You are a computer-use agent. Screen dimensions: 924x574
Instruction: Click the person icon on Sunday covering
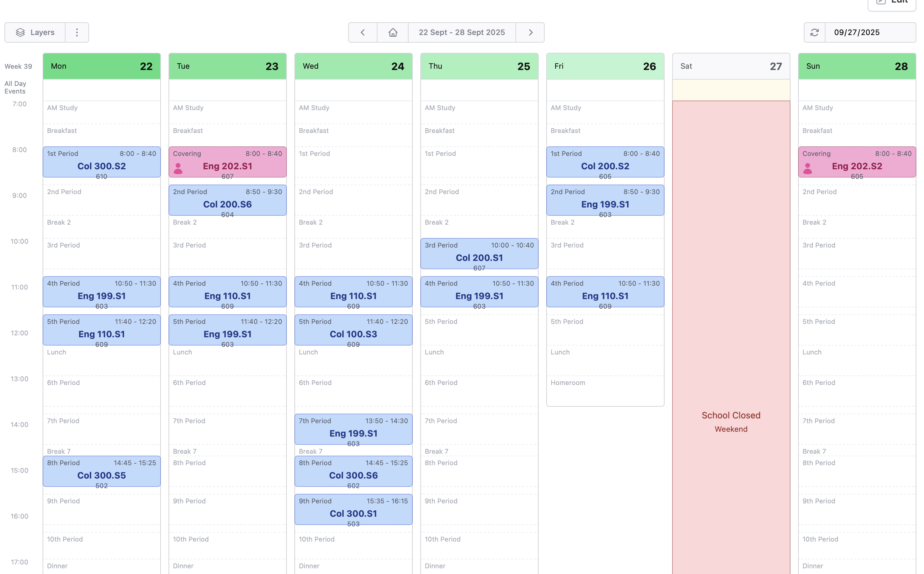(x=808, y=168)
